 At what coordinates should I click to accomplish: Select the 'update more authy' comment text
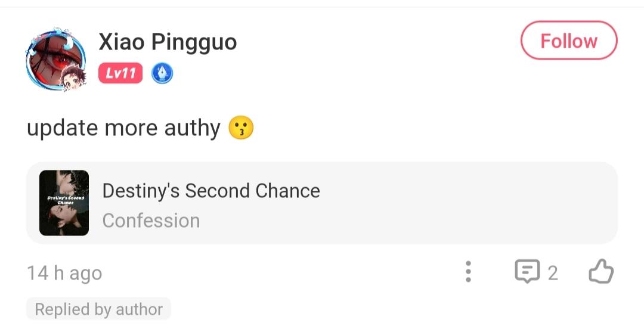[x=123, y=128]
